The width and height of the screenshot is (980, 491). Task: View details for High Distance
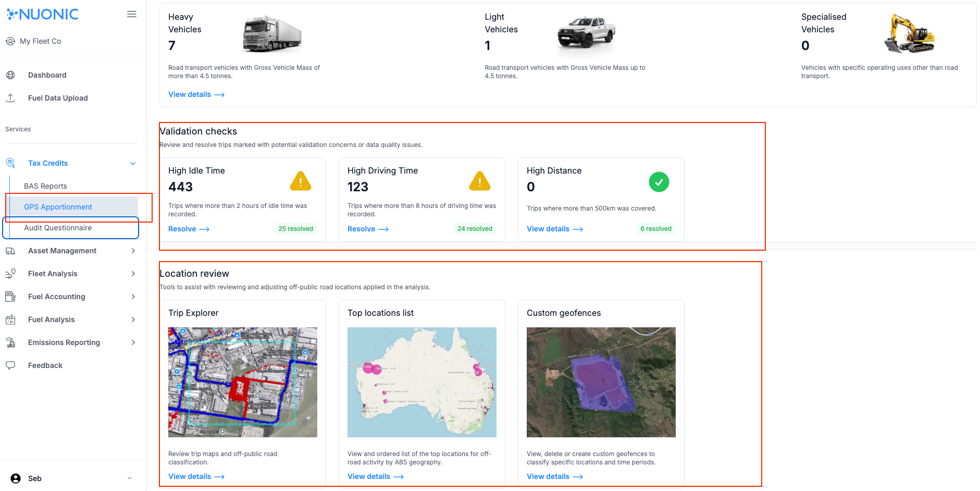coord(555,229)
